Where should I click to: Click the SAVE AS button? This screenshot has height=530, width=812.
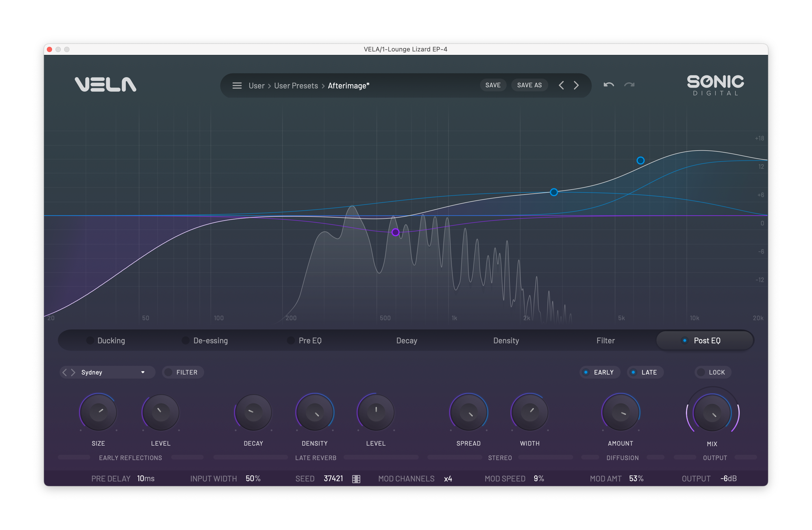pos(529,85)
